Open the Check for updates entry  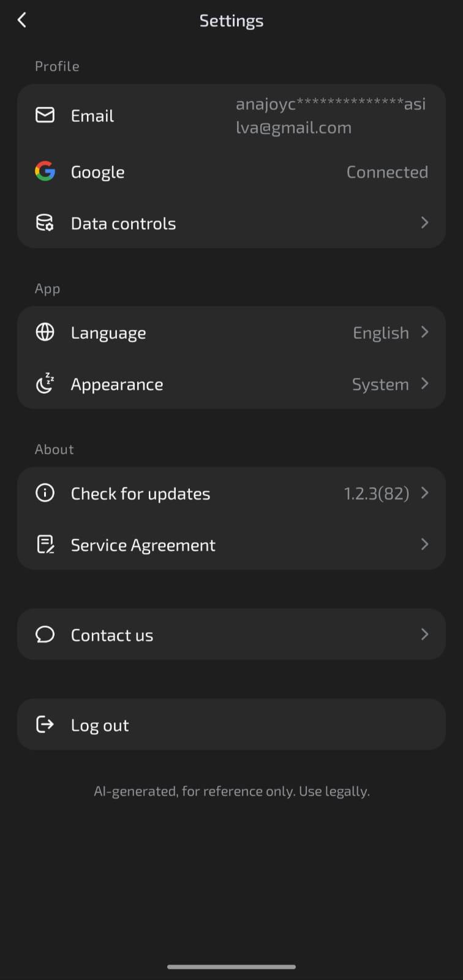231,493
